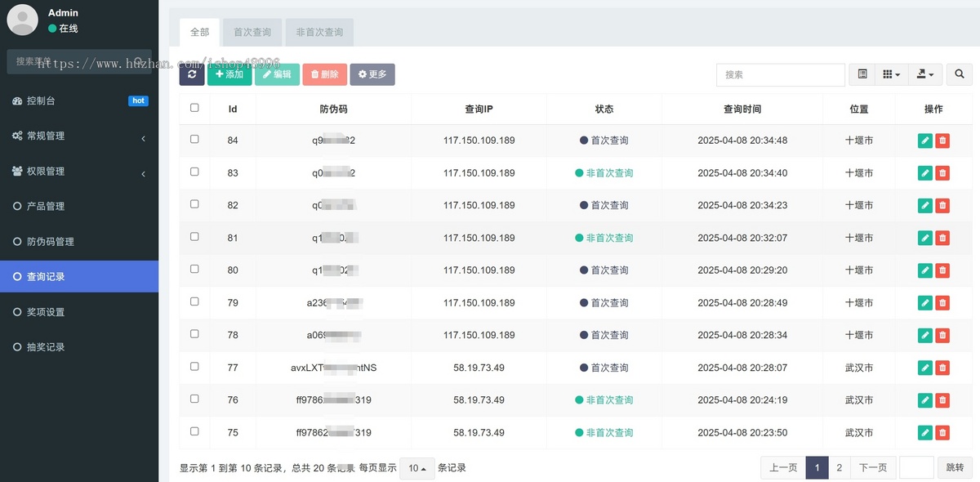Delete record 77 with trash icon

pyautogui.click(x=942, y=368)
